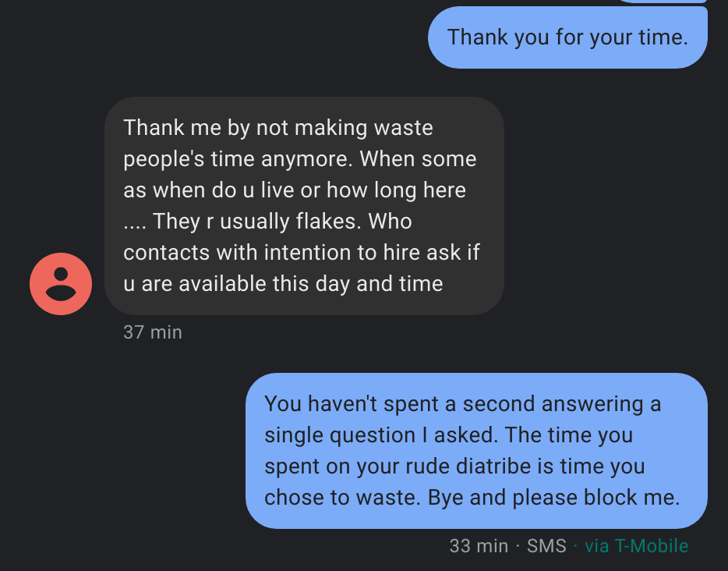Tap the "people's time anymore" text line

[239, 159]
